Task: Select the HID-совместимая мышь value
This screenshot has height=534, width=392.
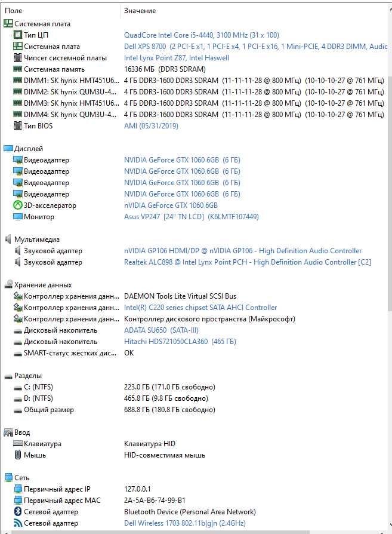Action: pyautogui.click(x=165, y=455)
